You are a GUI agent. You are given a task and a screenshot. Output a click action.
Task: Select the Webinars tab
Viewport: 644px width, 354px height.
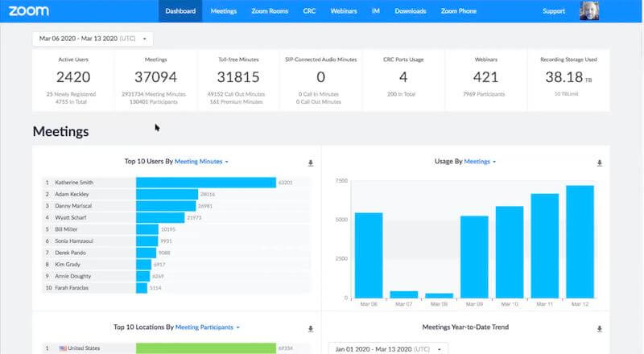[x=344, y=11]
